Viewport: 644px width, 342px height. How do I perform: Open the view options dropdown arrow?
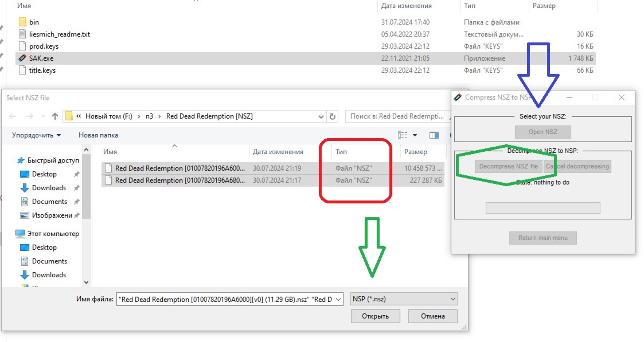[415, 135]
